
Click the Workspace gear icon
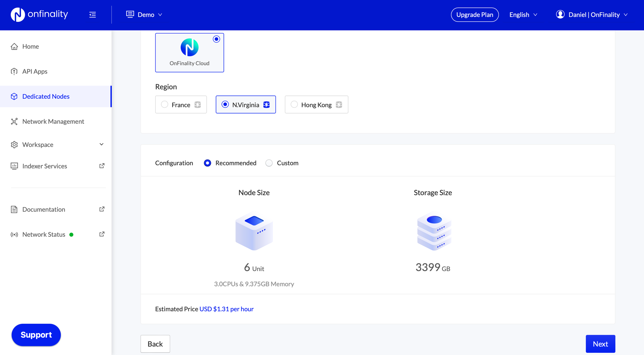tap(14, 144)
